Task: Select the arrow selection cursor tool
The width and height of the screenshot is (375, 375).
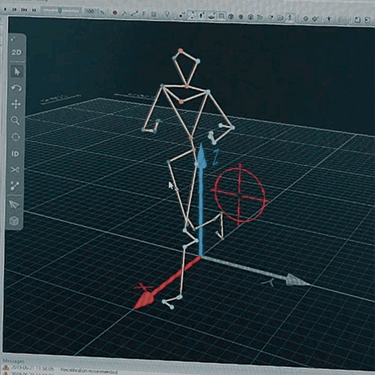Action: [x=17, y=71]
